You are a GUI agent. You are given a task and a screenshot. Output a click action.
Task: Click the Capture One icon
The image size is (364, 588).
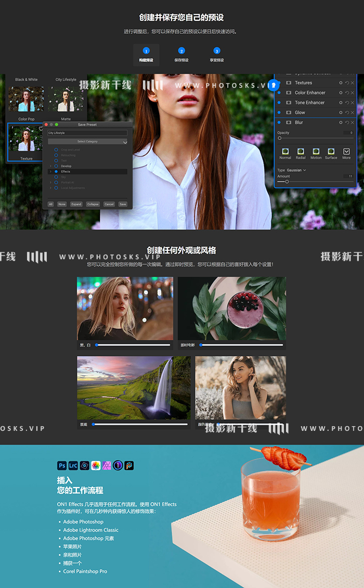point(118,466)
